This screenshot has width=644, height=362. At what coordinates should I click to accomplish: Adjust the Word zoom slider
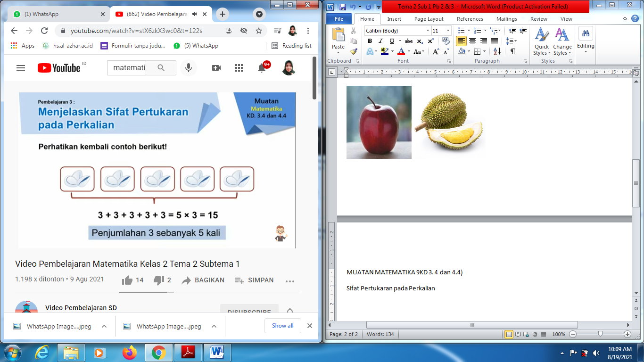[600, 334]
